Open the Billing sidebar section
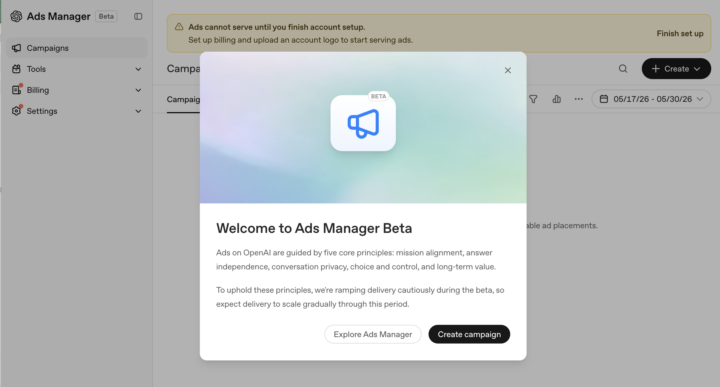Screen dimensions: 720x387 point(77,90)
